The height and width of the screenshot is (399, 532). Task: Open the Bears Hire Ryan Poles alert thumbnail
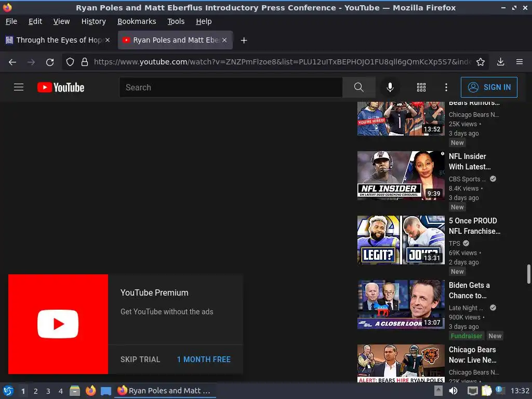pos(401,363)
